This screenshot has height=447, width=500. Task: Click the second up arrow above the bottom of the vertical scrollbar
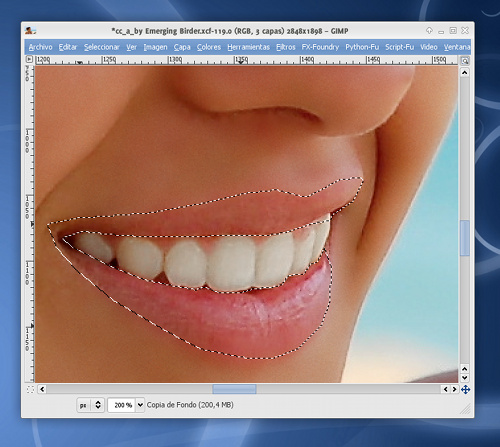(x=465, y=369)
